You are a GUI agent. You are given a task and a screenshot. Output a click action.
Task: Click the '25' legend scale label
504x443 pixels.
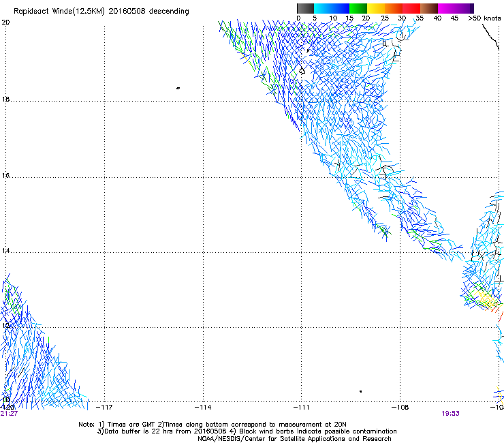[384, 18]
